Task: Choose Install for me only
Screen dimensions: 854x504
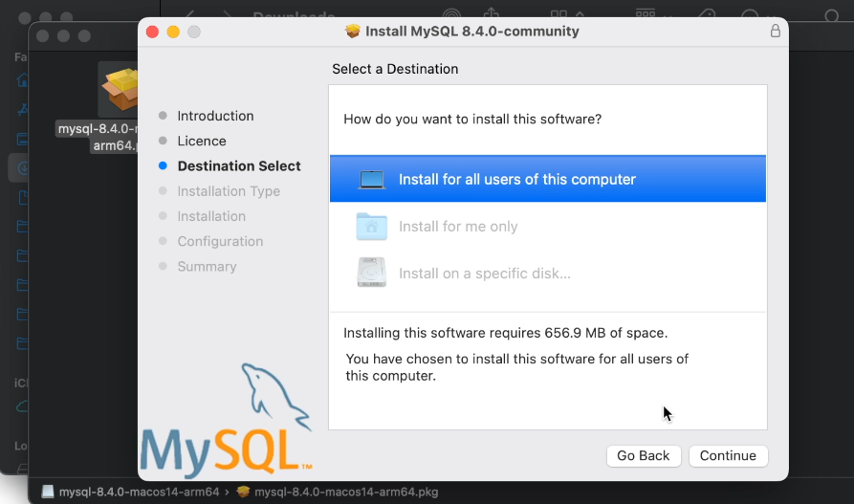Action: tap(547, 226)
